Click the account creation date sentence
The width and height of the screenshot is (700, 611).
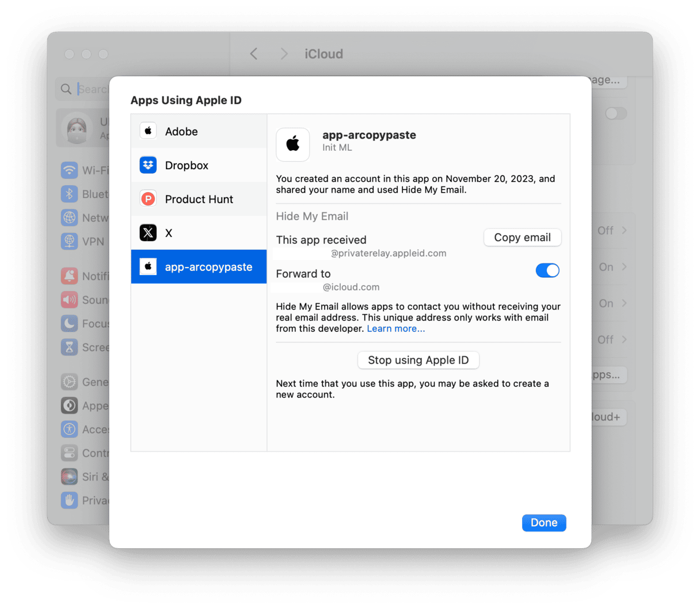(416, 184)
